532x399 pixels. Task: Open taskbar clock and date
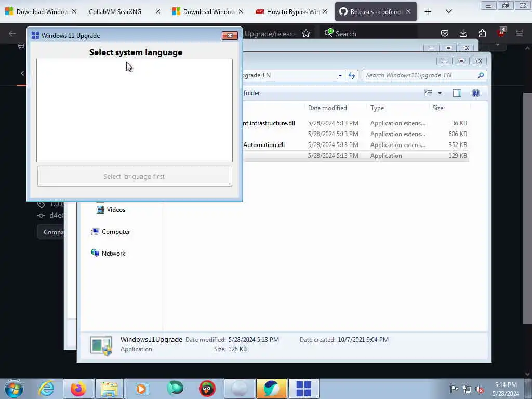(x=506, y=389)
